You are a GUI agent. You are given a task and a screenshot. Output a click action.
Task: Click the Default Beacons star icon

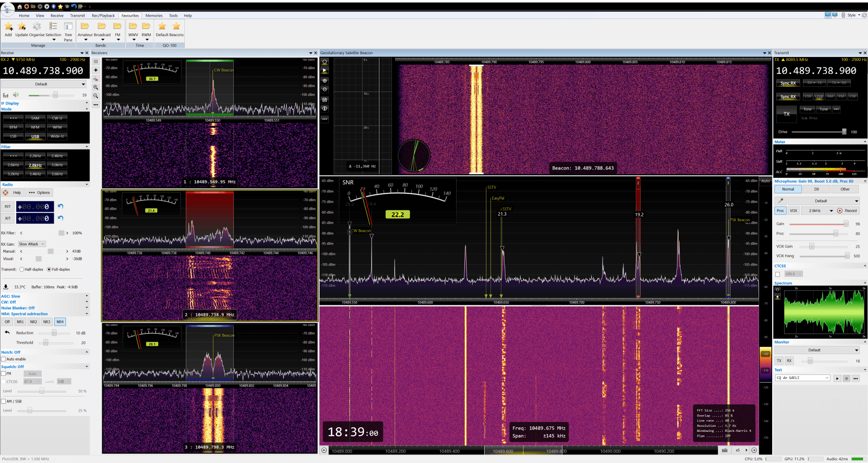click(176, 27)
